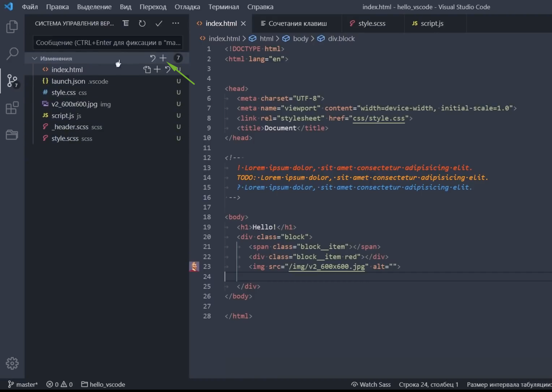The height and width of the screenshot is (392, 552).
Task: Click СИСТЕМА УПРАВЛЕНИЯ ВЕР... panel title
Action: tap(74, 23)
